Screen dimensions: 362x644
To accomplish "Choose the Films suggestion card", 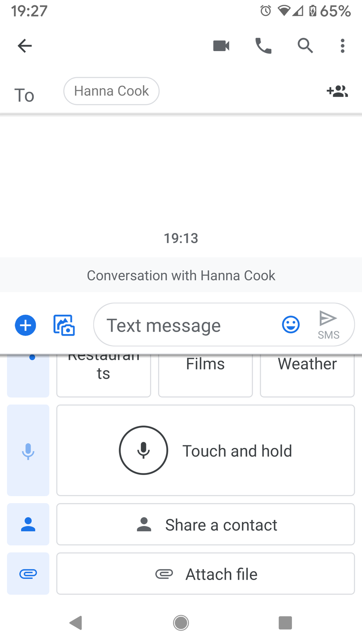I will [x=206, y=375].
